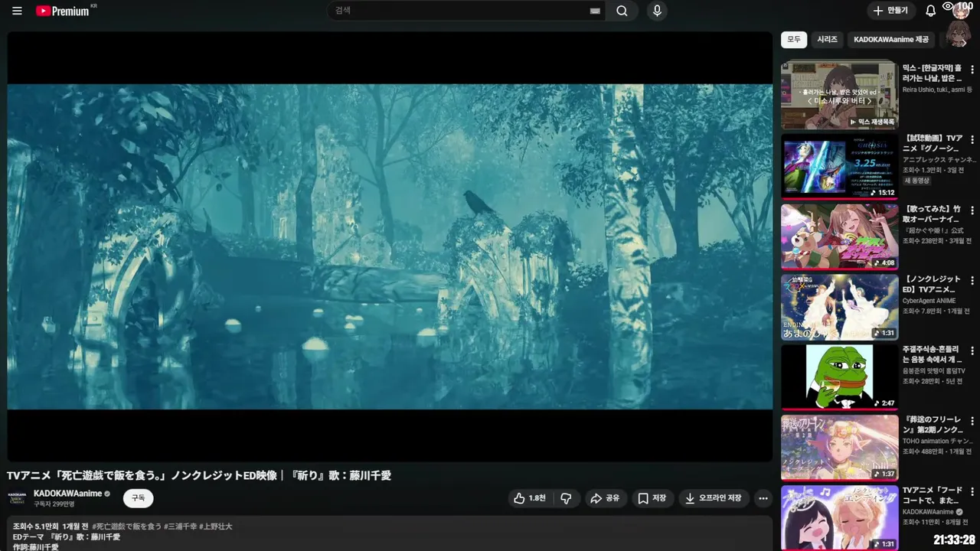Select the KADOKAWAanime 제공 chip

(x=891, y=39)
